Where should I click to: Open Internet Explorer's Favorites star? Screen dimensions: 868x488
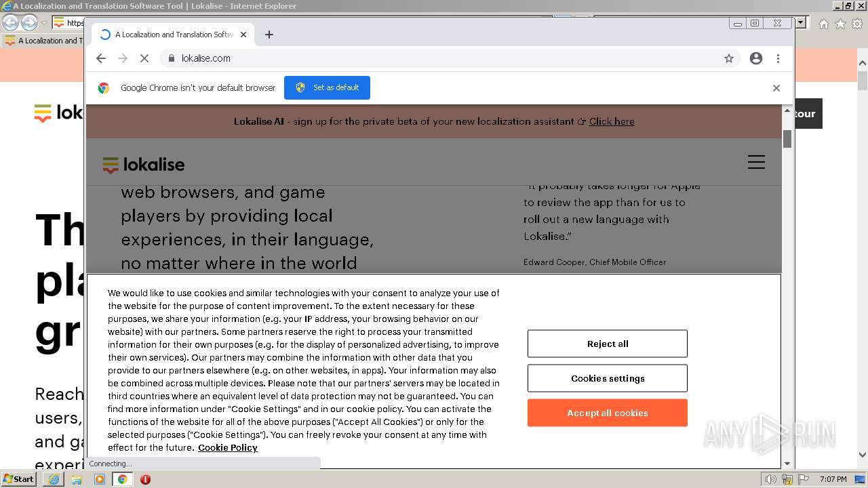coord(840,24)
